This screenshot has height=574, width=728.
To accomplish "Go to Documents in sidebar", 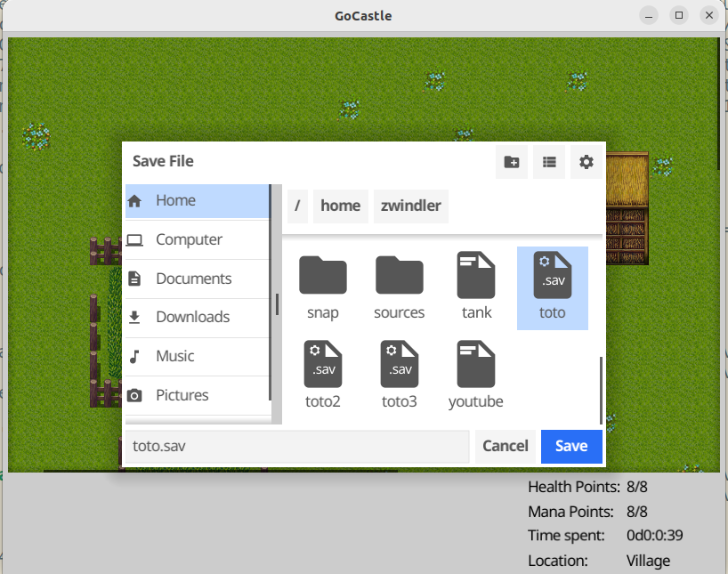I will 197,279.
